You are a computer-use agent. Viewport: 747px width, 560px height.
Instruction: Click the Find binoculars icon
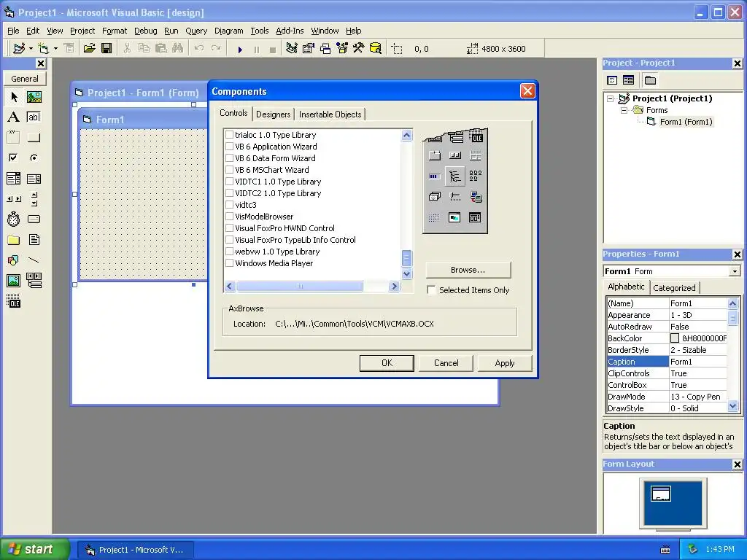coord(178,49)
